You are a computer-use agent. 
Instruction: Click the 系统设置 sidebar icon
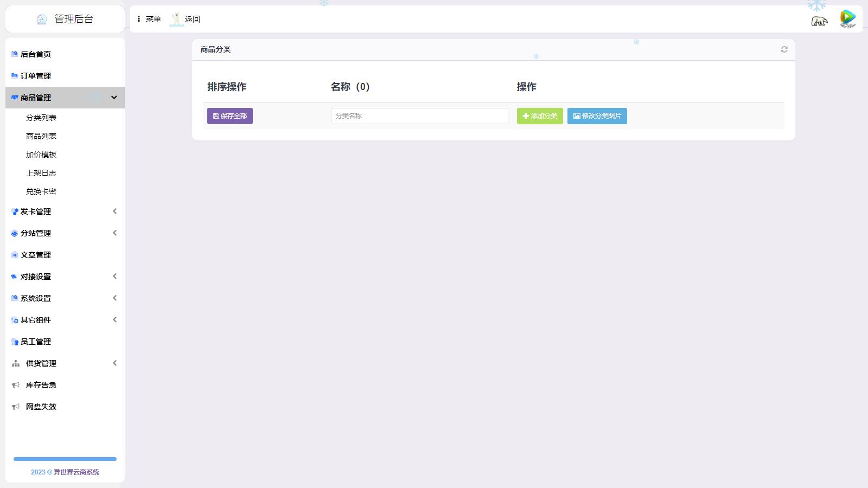(x=15, y=298)
